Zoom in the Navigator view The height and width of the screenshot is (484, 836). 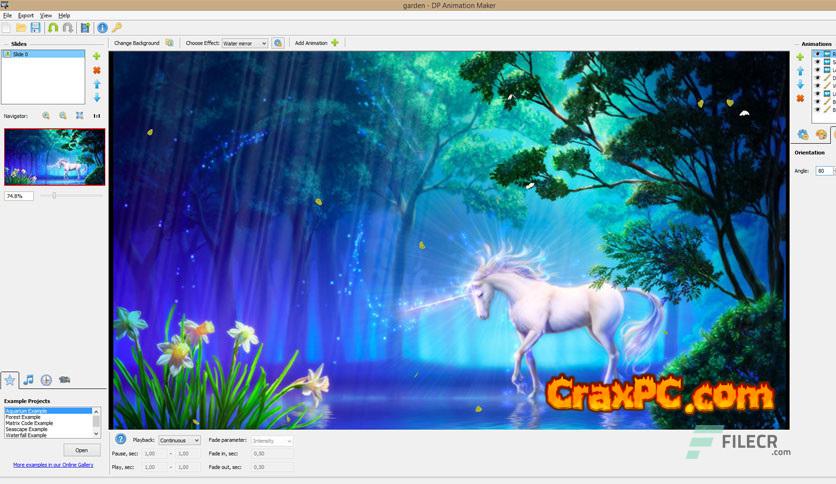tap(46, 116)
